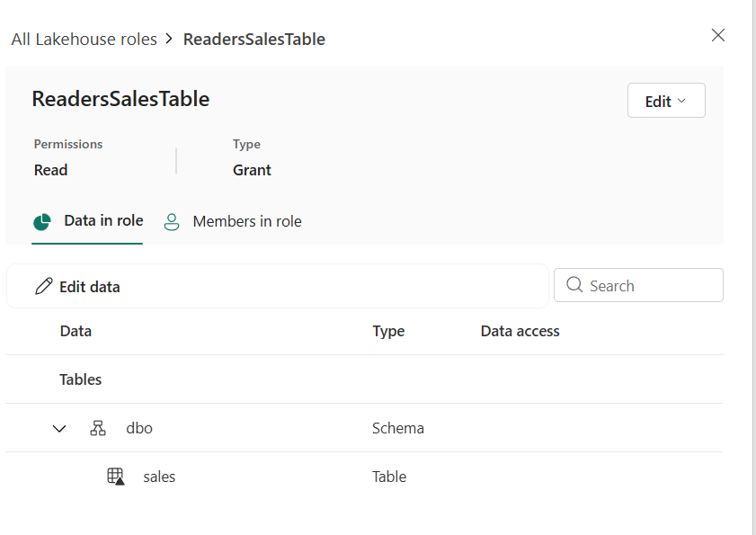Click the Table type cell for sales

tap(389, 477)
